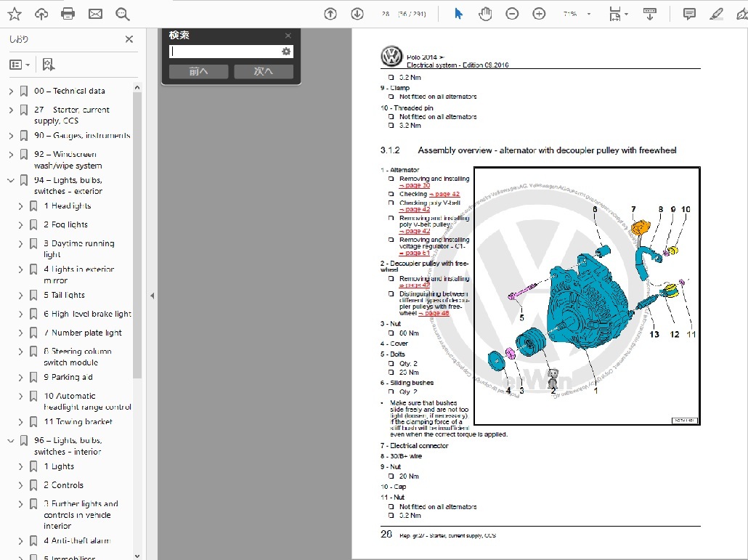Follow page 61 voltage regulator link
The height and width of the screenshot is (560, 748).
coord(415,253)
